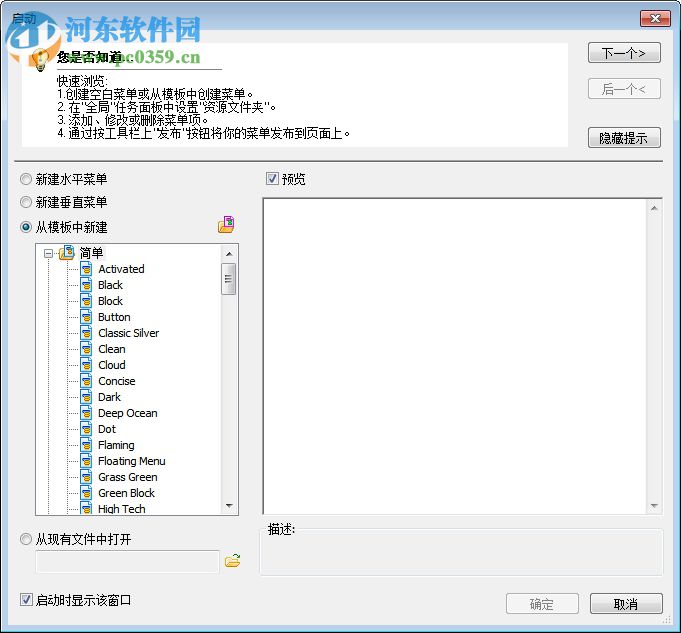This screenshot has height=633, width=681.
Task: Click the open-file folder icon near path field
Action: 232,560
